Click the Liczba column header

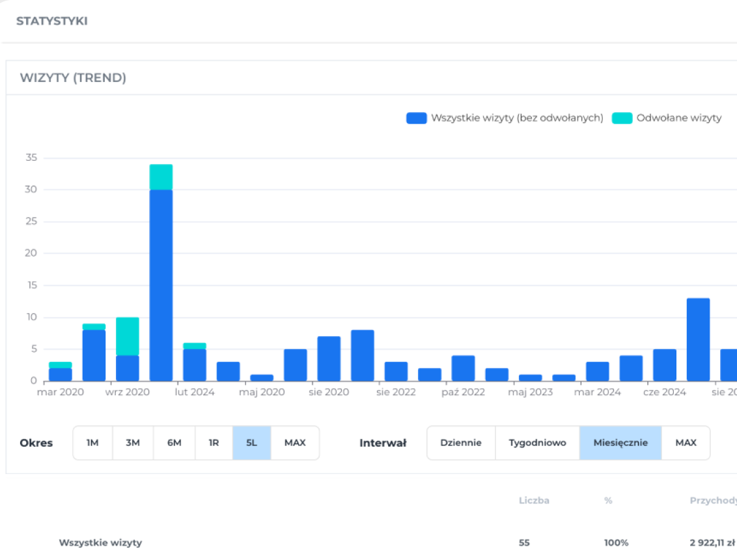tap(534, 501)
